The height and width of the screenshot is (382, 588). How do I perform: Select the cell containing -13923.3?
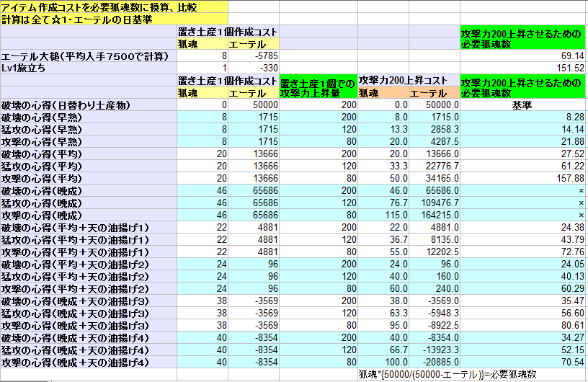click(435, 350)
